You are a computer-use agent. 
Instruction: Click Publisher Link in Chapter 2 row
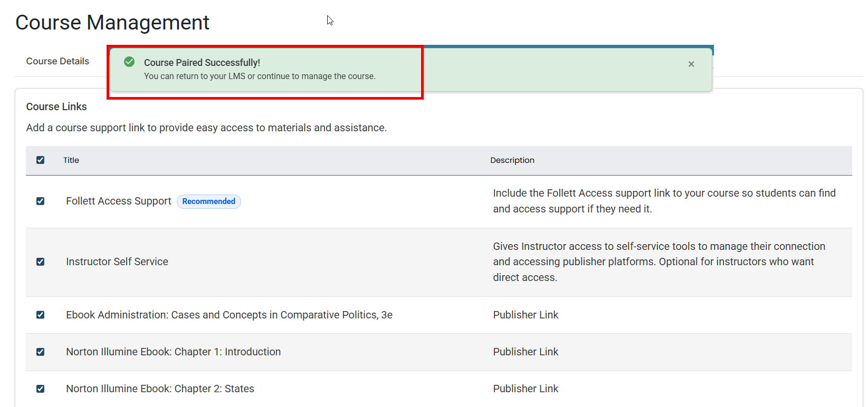526,389
